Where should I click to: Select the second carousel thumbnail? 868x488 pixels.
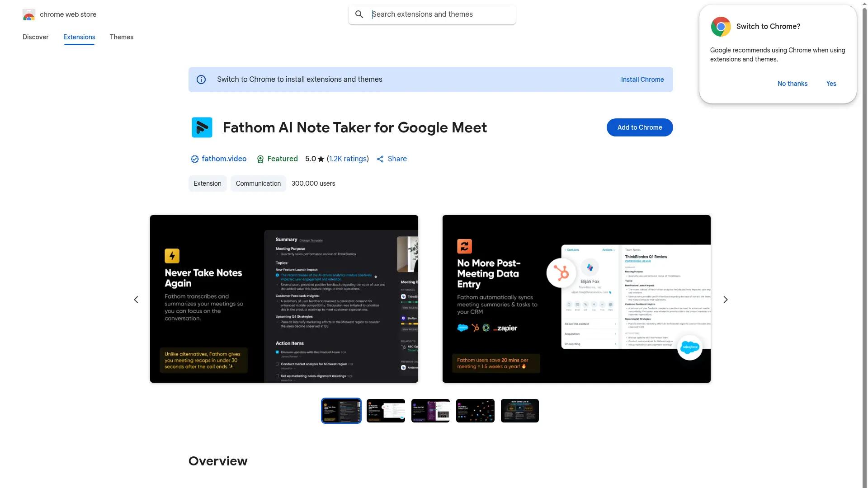(386, 411)
